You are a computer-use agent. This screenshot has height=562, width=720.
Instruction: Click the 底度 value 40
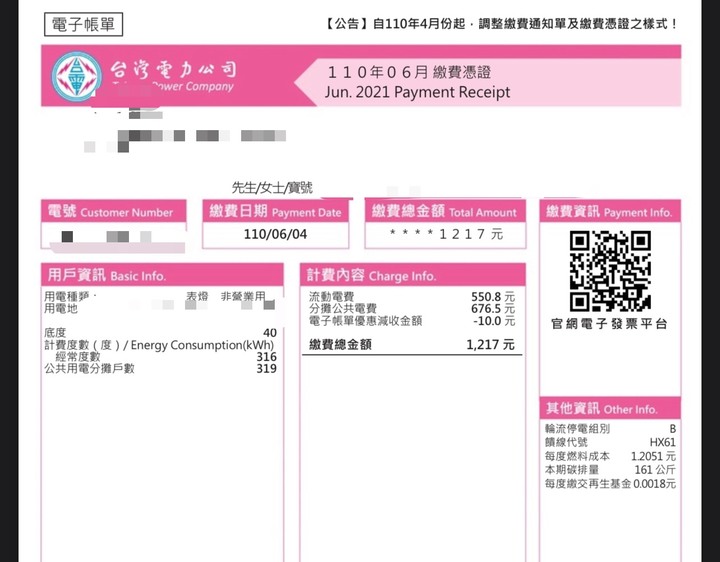(270, 332)
